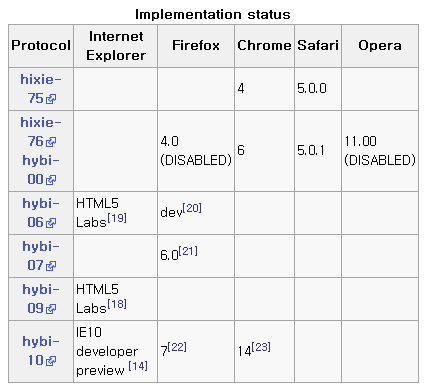Select the HTML5 Labs text in hybi-06 row
This screenshot has width=426, height=391.
(97, 213)
